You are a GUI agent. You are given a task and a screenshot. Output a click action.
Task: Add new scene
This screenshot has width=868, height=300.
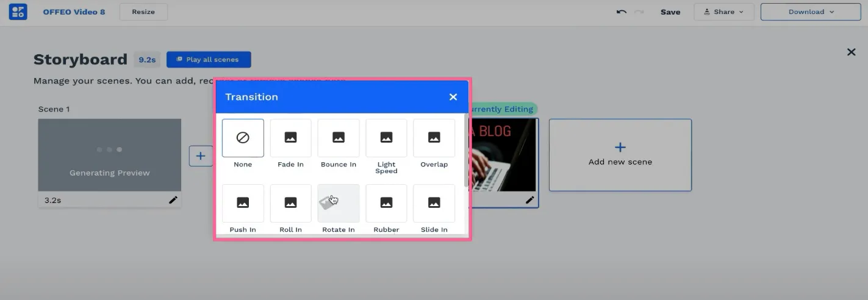click(620, 155)
